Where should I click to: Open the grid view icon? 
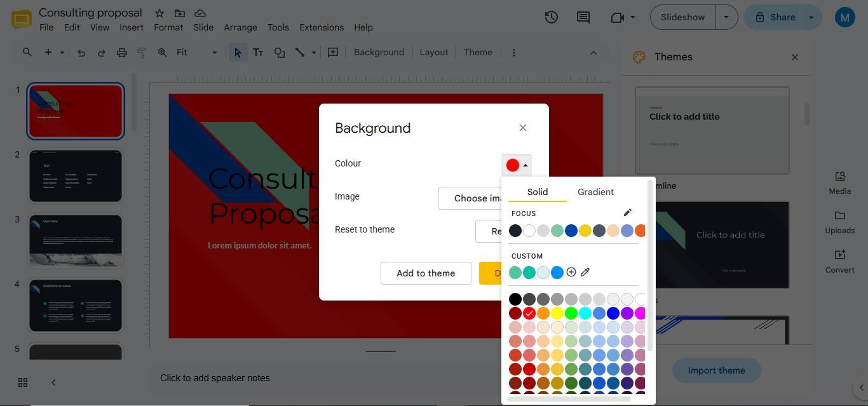coord(23,382)
